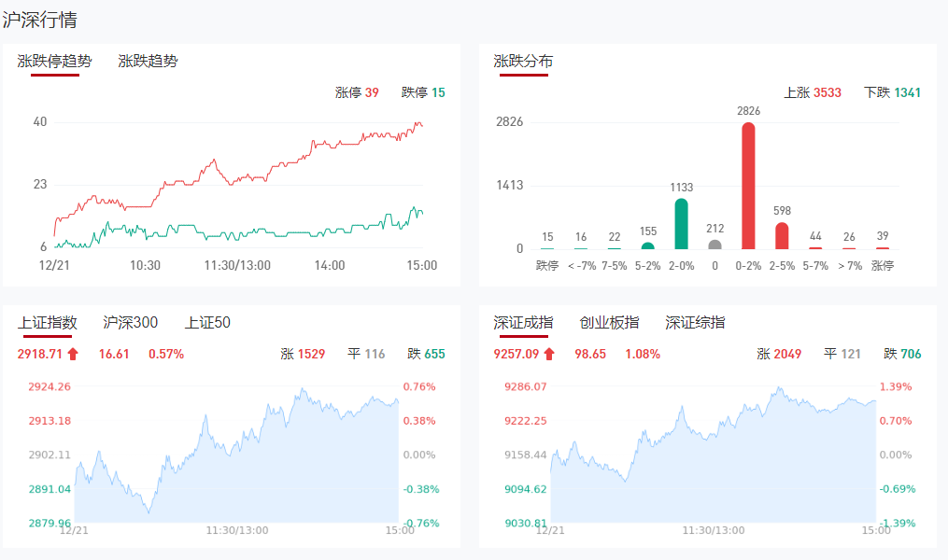Screen dimensions: 948x560
Task: Click the green 5-2% bar
Action: point(648,246)
